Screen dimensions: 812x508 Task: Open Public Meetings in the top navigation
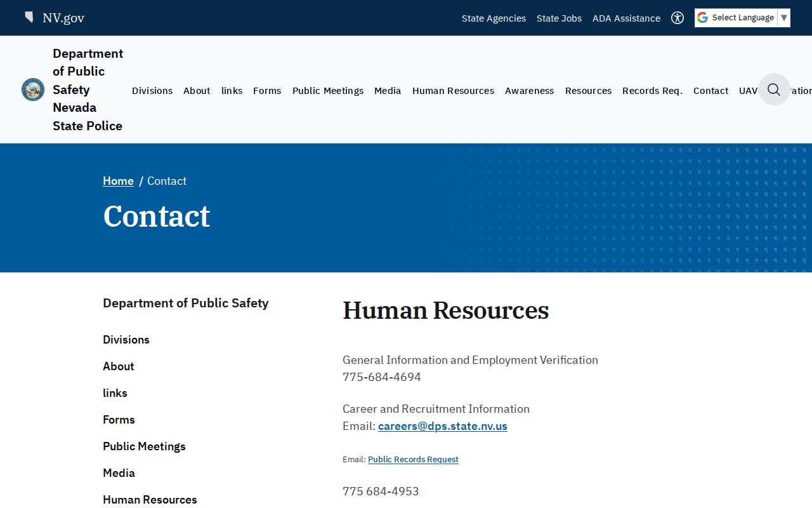[328, 91]
